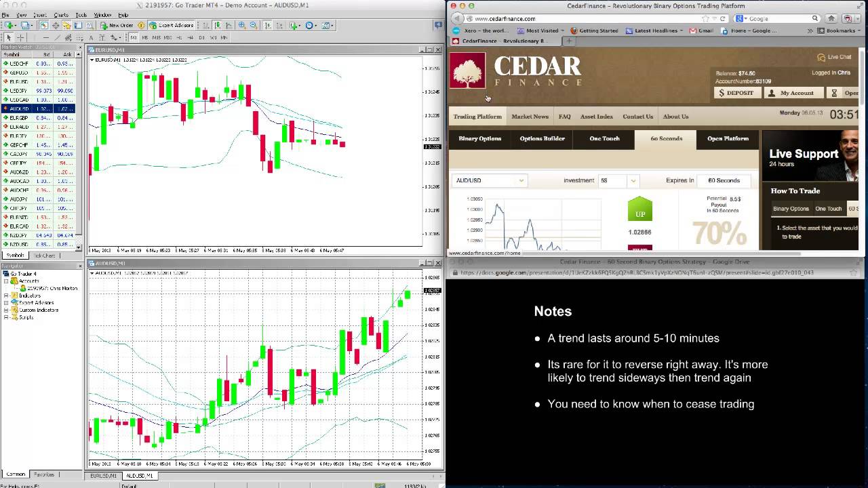Click the green UP trade button
Screen dimensions: 868x488
639,209
